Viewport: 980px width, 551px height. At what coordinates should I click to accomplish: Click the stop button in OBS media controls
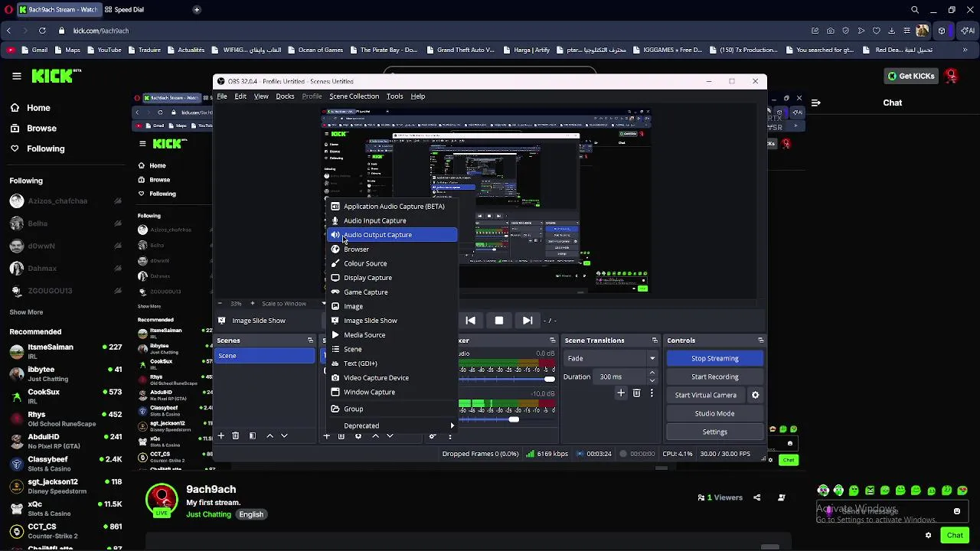pyautogui.click(x=499, y=321)
